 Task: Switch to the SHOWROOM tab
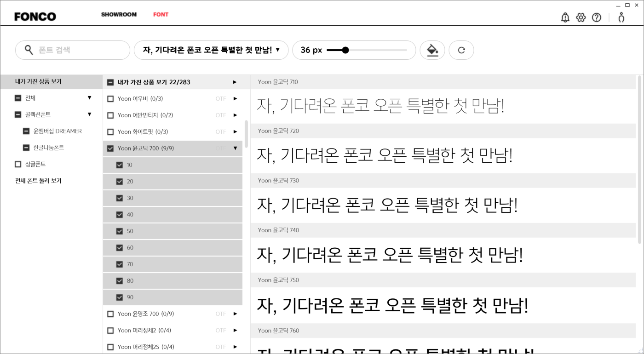[x=119, y=14]
